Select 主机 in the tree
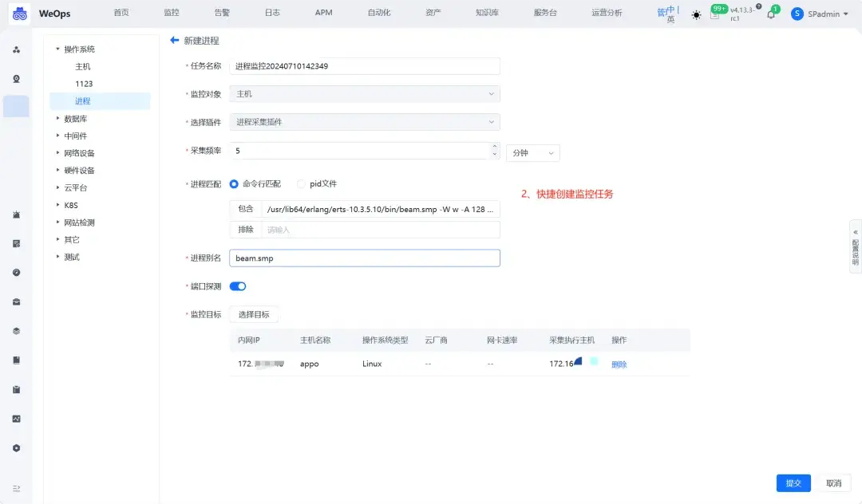 [82, 66]
